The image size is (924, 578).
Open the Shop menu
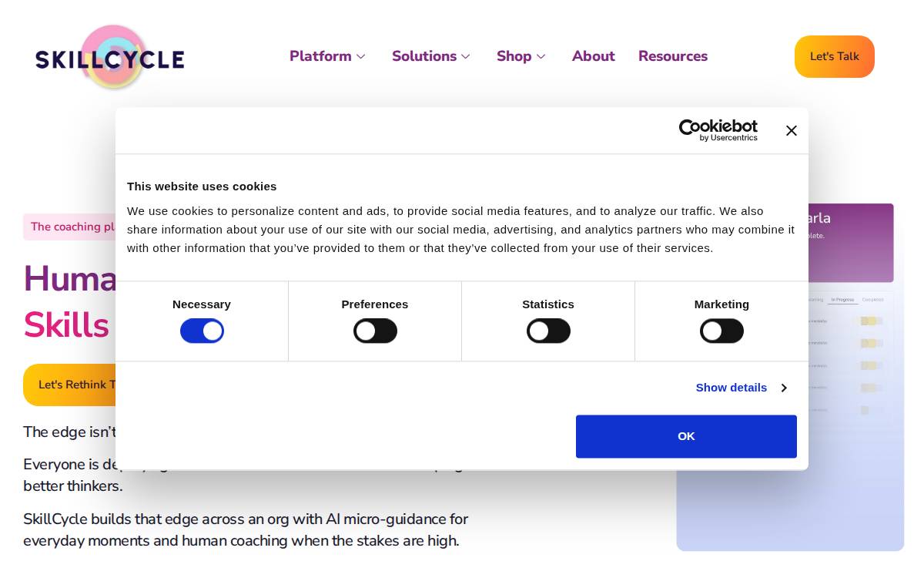[514, 56]
